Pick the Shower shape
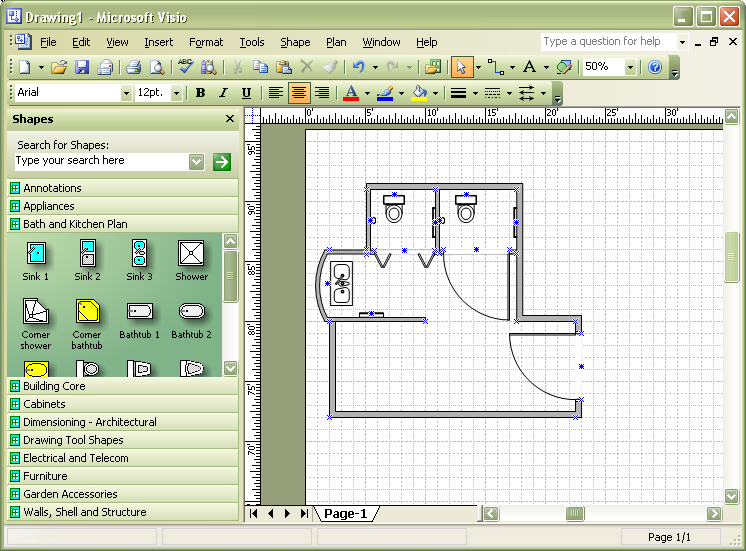The height and width of the screenshot is (551, 746). pyautogui.click(x=191, y=261)
